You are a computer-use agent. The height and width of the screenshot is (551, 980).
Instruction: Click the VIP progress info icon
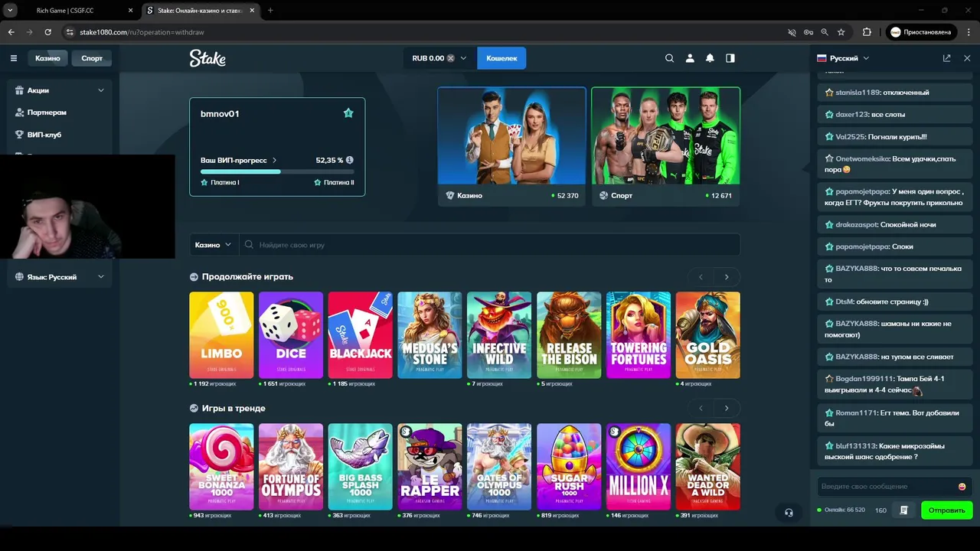[350, 160]
